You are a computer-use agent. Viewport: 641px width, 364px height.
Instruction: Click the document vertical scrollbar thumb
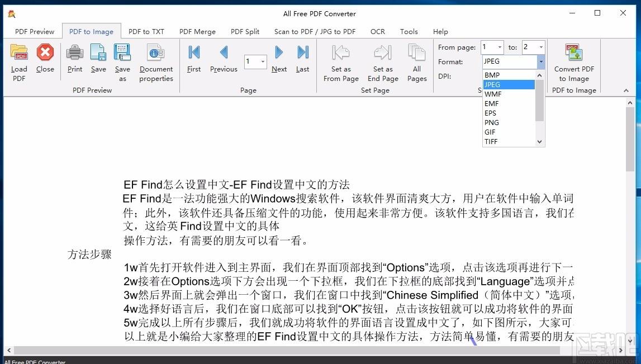[x=630, y=140]
